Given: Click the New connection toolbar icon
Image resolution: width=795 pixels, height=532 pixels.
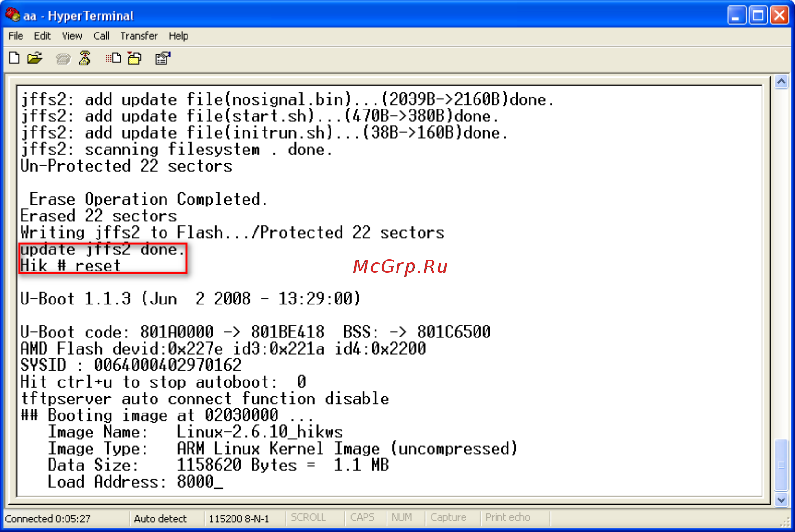Looking at the screenshot, I should click(14, 58).
